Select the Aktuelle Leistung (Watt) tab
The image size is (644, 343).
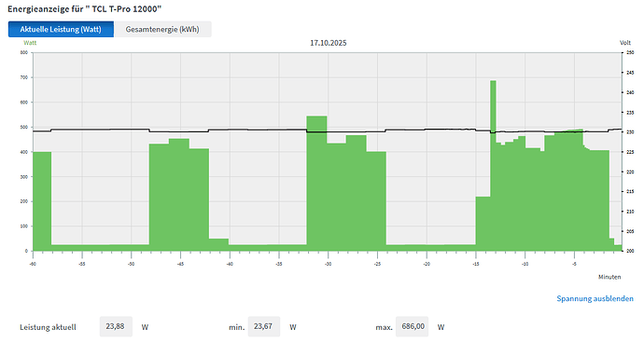61,29
